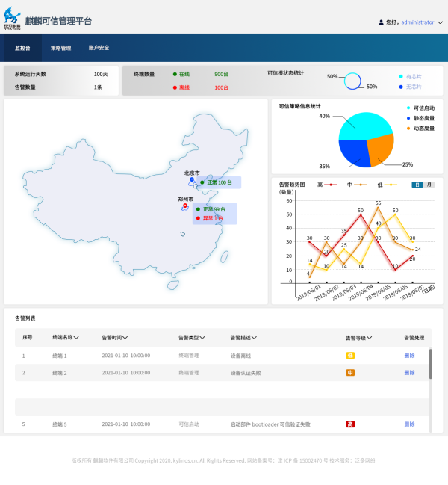Screen dimensions: 448x485
Task: Toggle the 静态度量 pie legend
Action: click(420, 118)
